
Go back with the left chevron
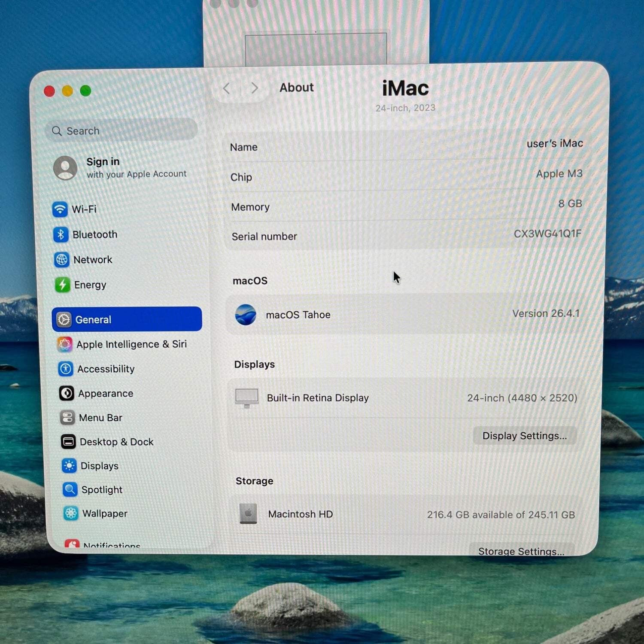point(227,88)
